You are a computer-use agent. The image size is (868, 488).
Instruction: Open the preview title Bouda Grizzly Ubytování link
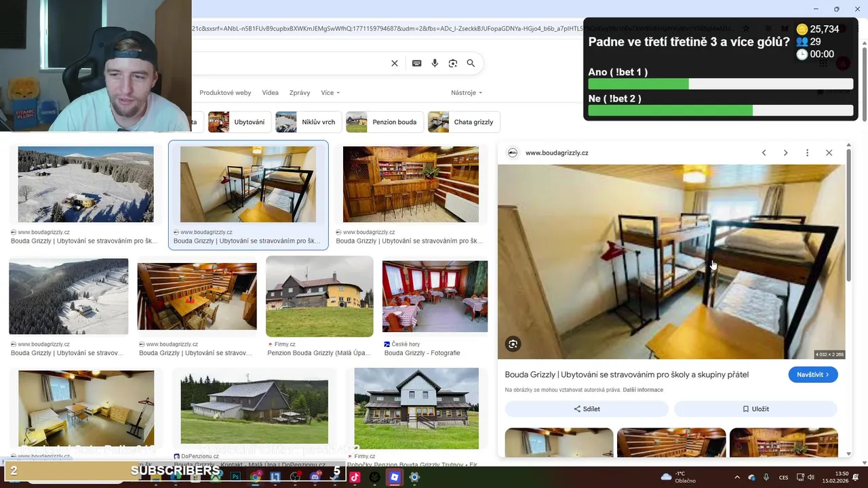pyautogui.click(x=627, y=375)
